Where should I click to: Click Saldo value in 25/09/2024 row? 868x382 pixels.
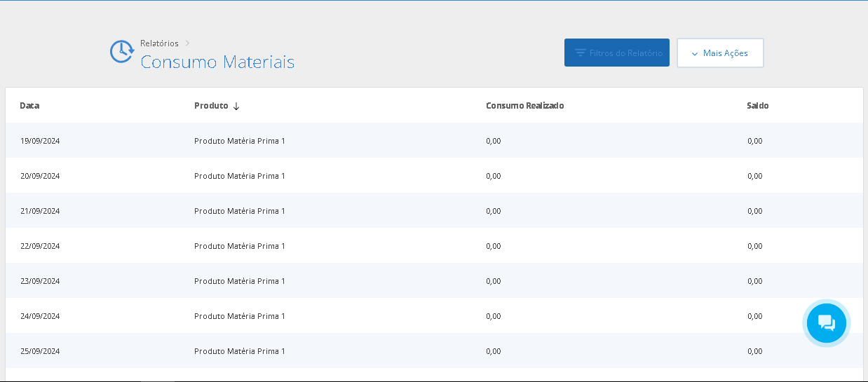754,351
